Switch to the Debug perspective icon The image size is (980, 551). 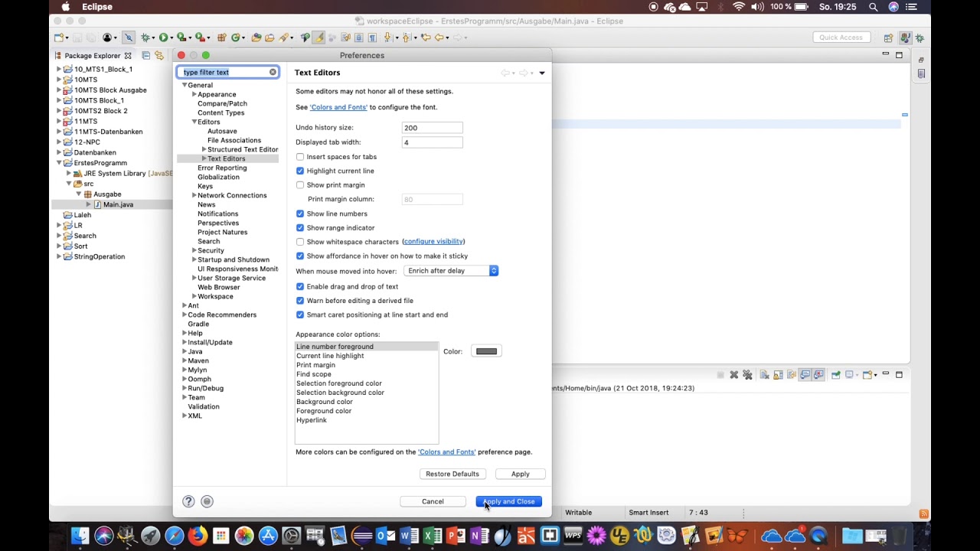pos(919,37)
